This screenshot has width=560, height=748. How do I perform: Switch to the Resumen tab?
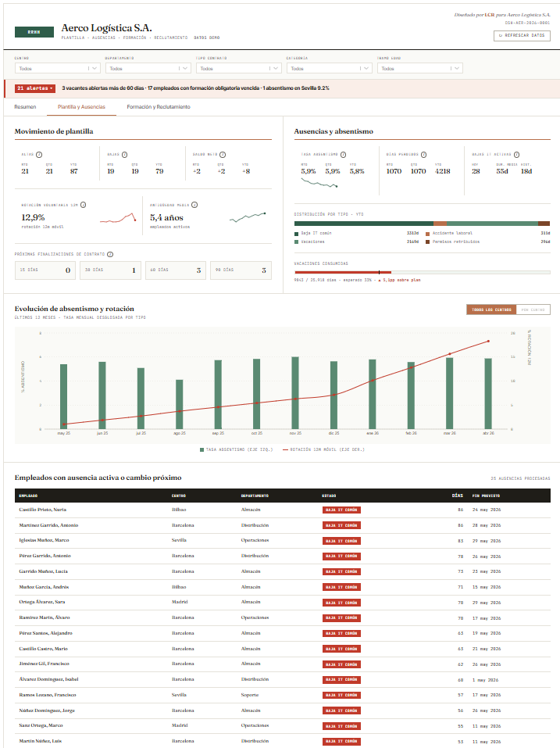pos(25,107)
